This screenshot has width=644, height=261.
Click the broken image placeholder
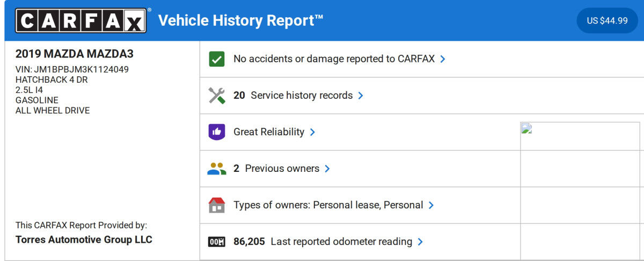[526, 128]
